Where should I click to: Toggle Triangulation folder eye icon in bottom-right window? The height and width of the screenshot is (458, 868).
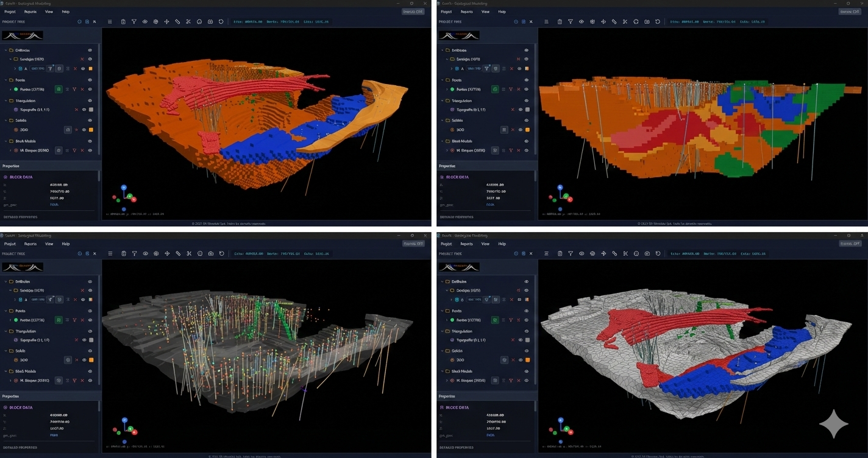[x=527, y=331]
